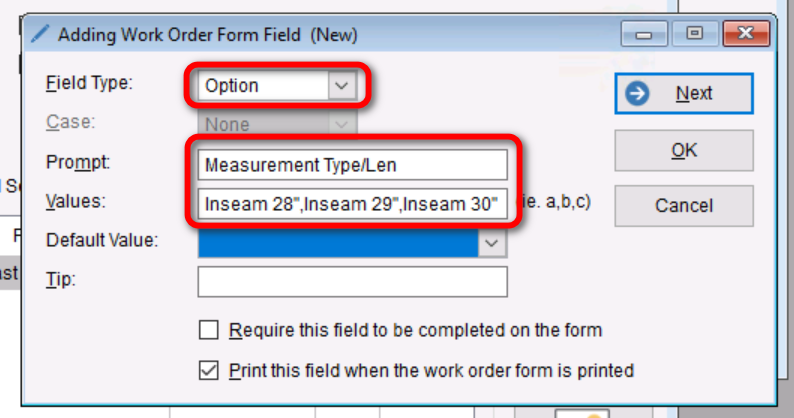The image size is (794, 418).
Task: Click the Values field with Inseam entries
Action: [353, 204]
